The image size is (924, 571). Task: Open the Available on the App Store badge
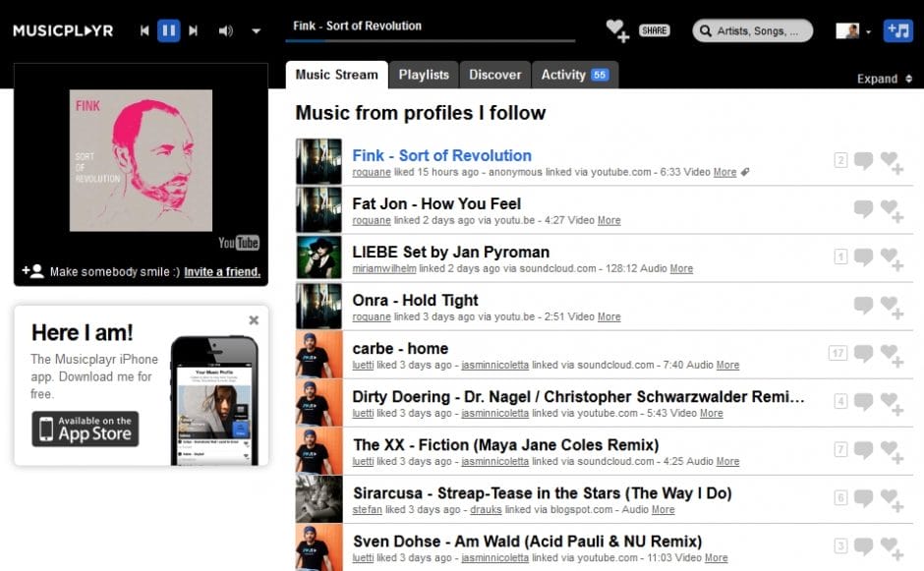[86, 428]
